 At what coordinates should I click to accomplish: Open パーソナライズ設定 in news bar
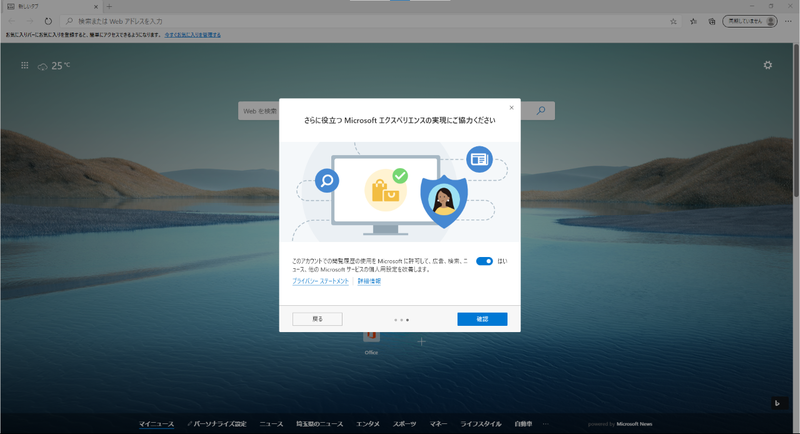coord(217,424)
